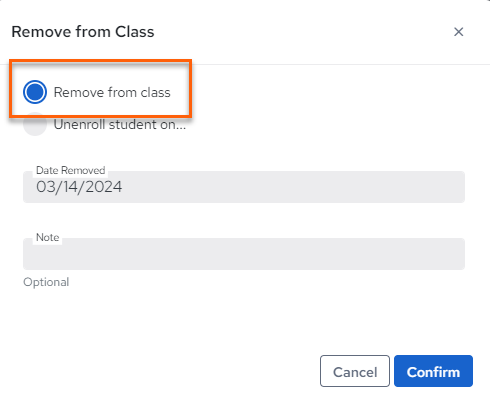Click the gray unselected radio circle

coord(35,124)
